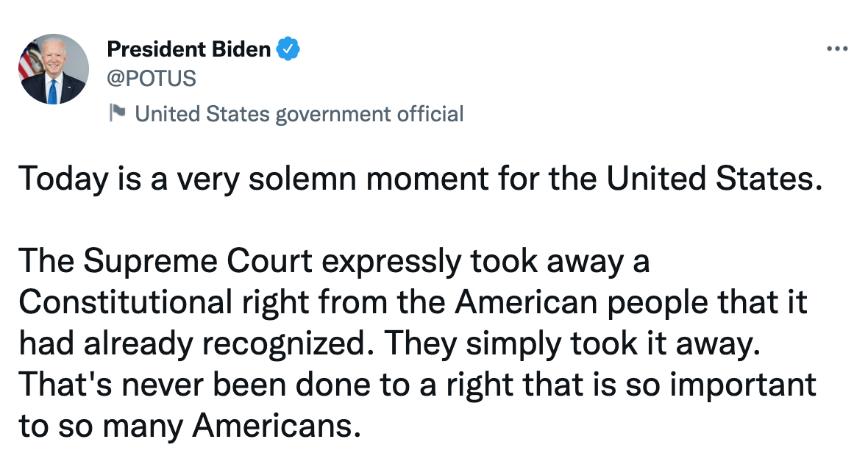Click the President Biden display name

pyautogui.click(x=190, y=50)
